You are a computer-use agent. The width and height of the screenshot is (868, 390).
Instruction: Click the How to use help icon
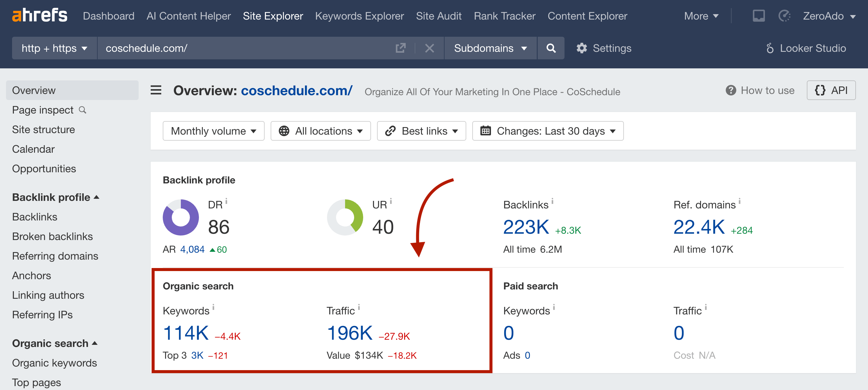point(731,90)
